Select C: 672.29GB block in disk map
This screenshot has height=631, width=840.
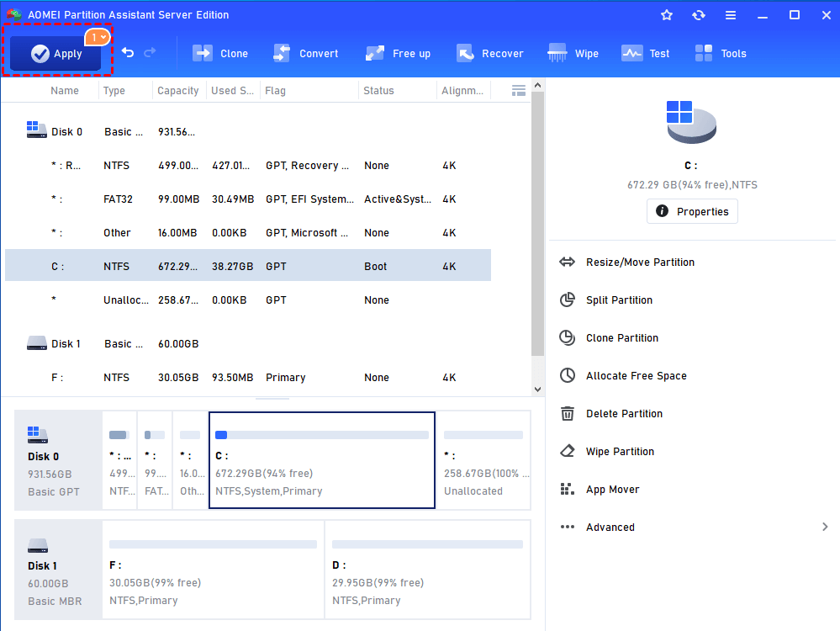[322, 460]
